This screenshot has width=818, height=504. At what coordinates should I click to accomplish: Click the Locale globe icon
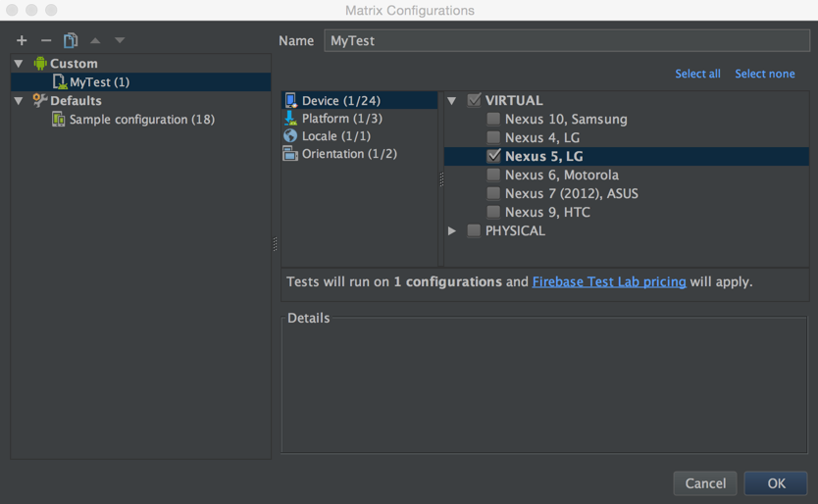pos(290,135)
